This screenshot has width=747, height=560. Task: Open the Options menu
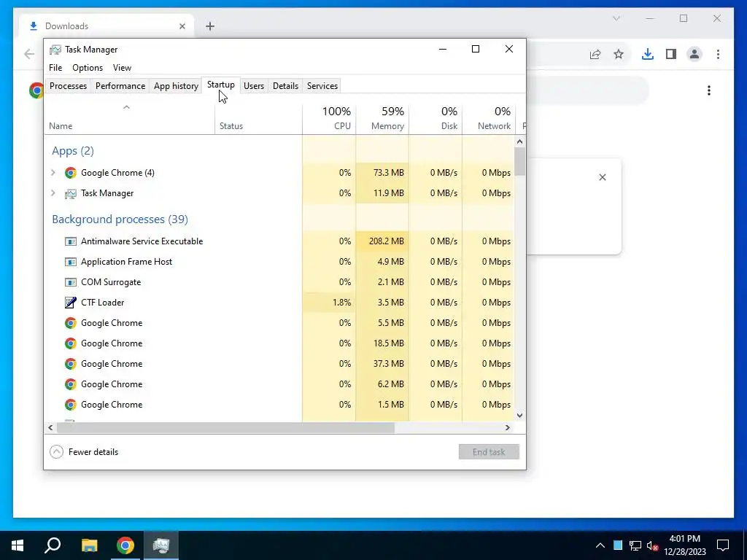coord(88,68)
